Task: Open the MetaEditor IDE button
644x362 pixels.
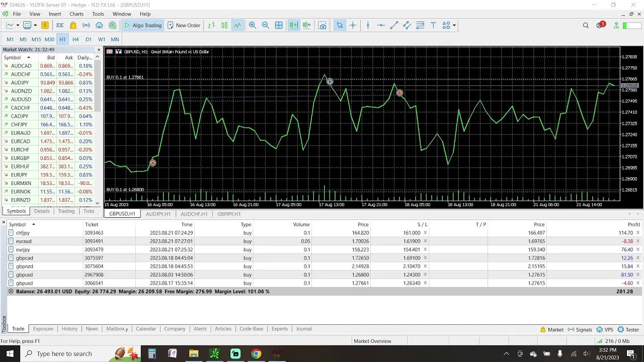Action: 60,25
